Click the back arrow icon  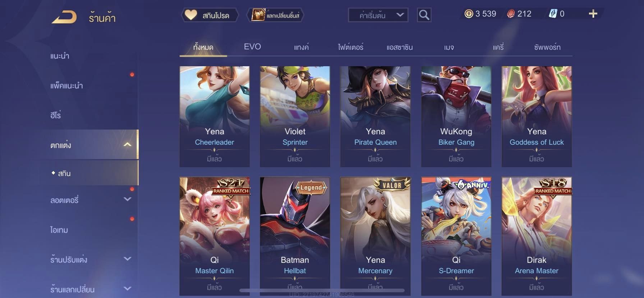[x=64, y=17]
